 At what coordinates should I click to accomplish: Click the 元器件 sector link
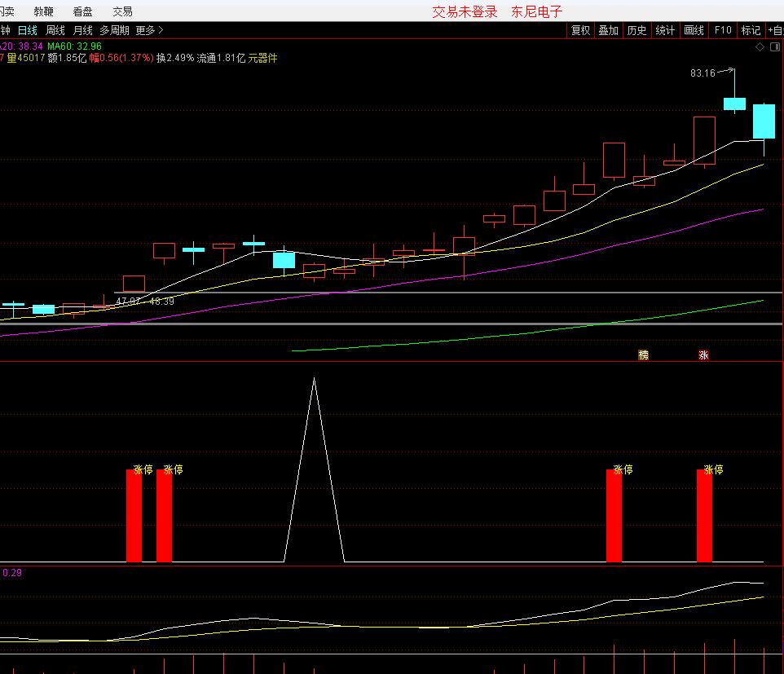[262, 58]
